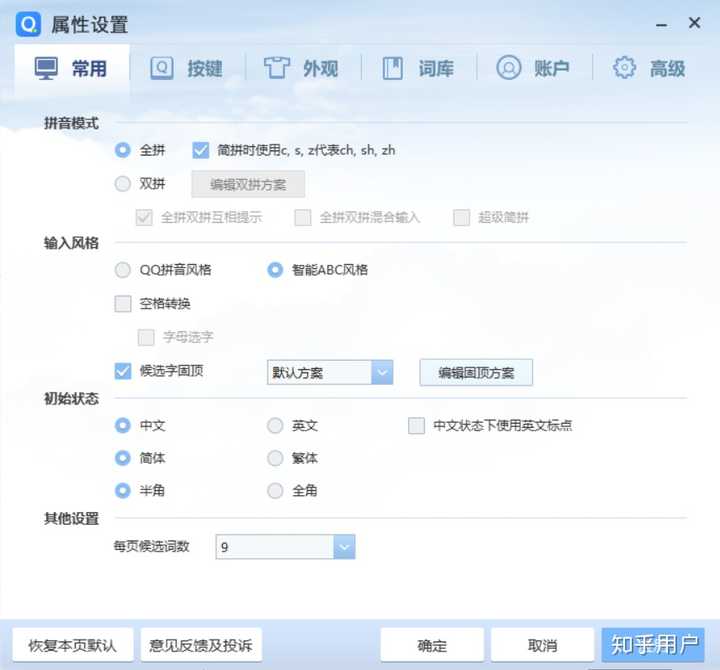Click the user avatar icon of 账户
The image size is (720, 670).
508,68
